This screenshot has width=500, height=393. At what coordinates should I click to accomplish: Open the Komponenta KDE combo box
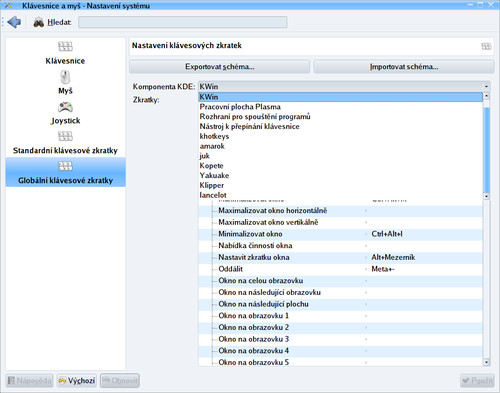point(344,86)
